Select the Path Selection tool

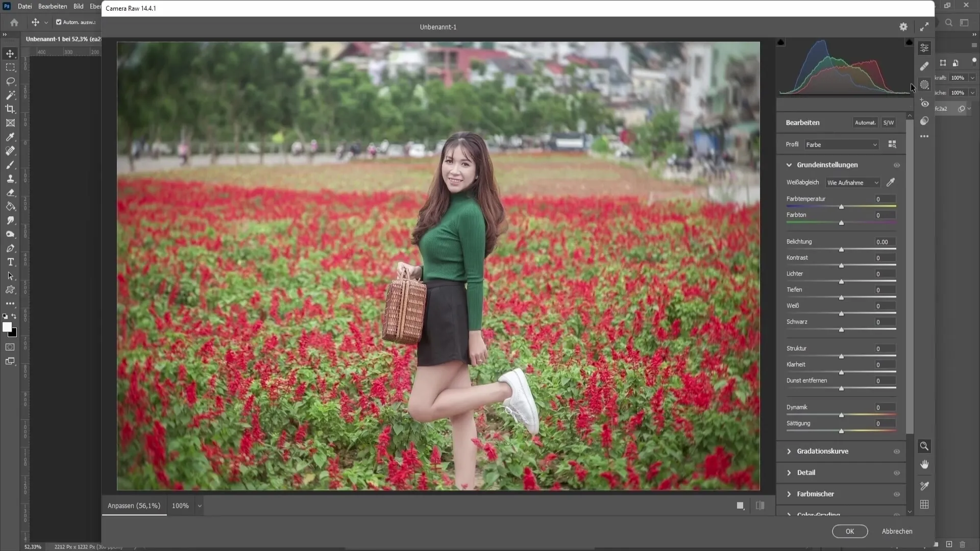point(10,276)
